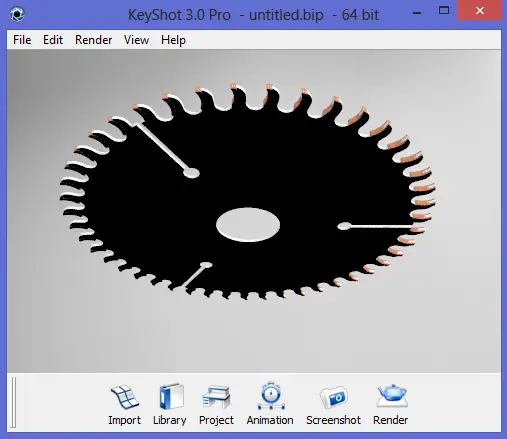Click the gray viewport background below blade
Viewport: 507px width, 439px height.
pyautogui.click(x=253, y=337)
